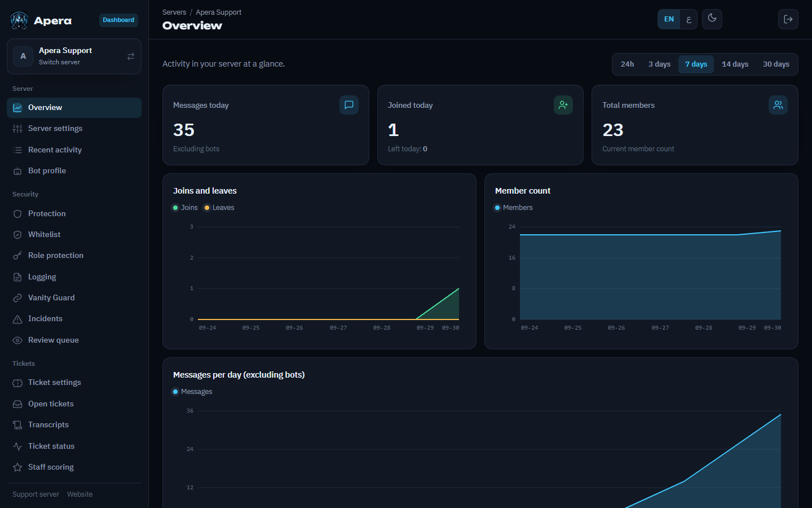The image size is (812, 508).
Task: Toggle the Leaves series in legend
Action: click(x=219, y=208)
